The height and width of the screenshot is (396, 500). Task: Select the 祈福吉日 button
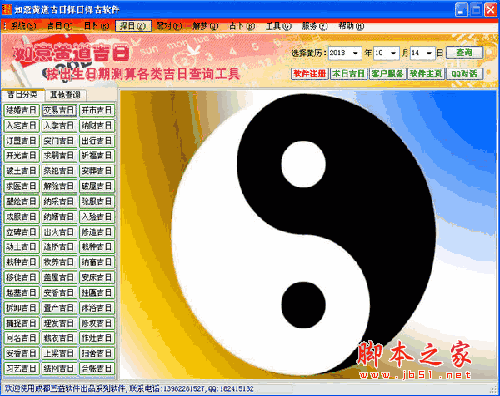[97, 156]
